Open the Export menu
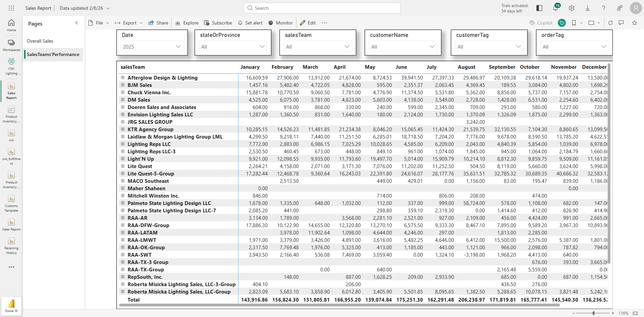644x317 pixels. (129, 23)
